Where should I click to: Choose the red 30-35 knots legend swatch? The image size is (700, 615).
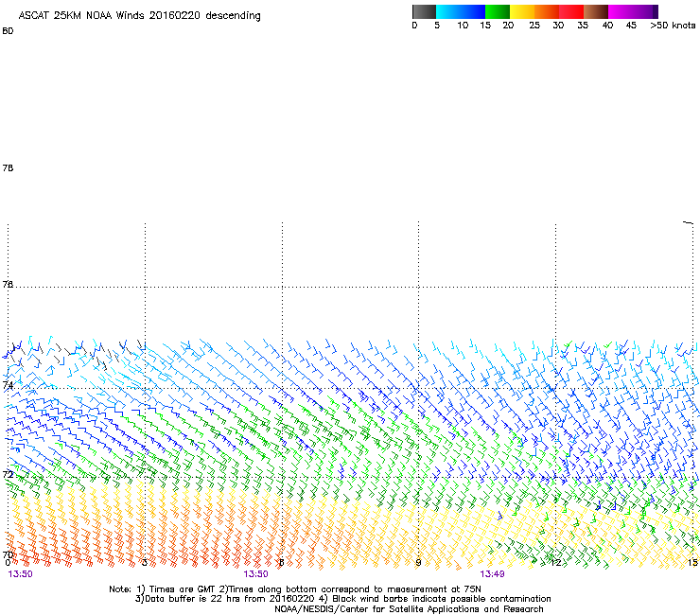pos(571,11)
